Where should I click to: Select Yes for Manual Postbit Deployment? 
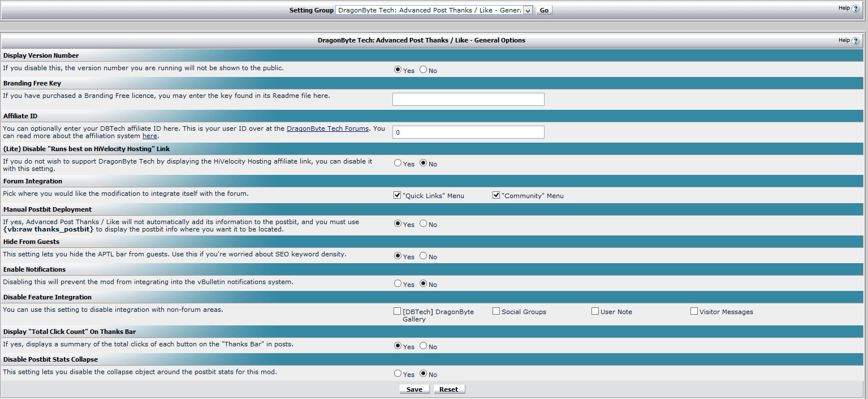coord(398,224)
